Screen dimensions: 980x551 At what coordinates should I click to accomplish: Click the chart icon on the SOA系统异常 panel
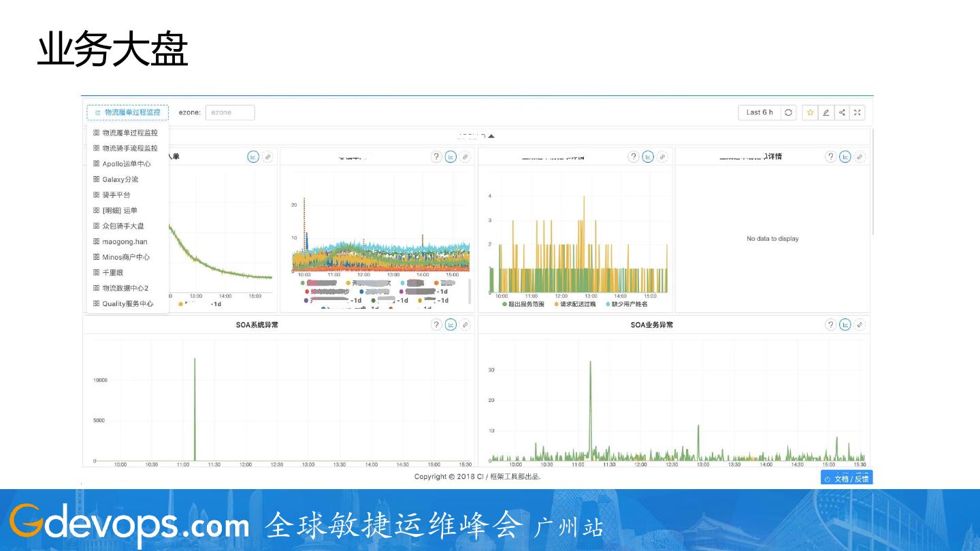click(451, 324)
